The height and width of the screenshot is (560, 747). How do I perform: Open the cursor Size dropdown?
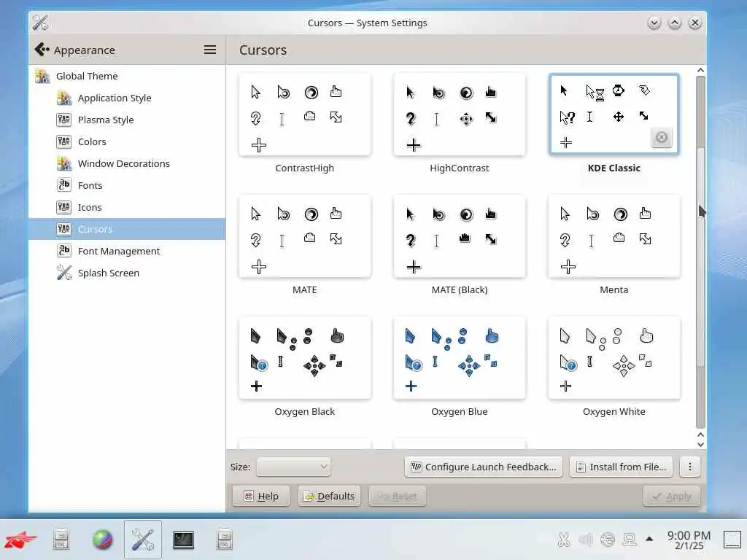pos(293,467)
